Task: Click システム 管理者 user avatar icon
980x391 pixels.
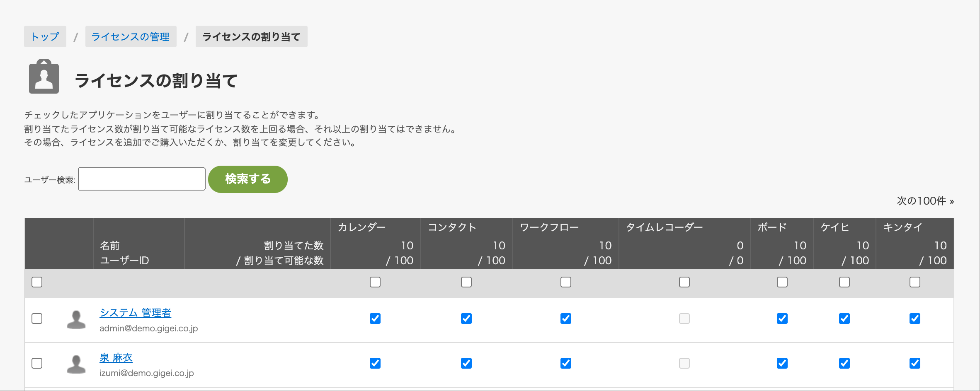Action: (x=76, y=320)
